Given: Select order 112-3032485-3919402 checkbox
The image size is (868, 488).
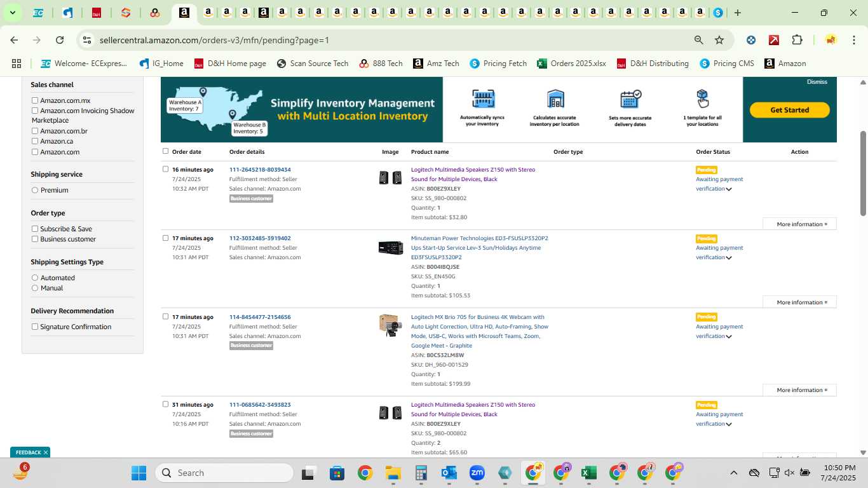Looking at the screenshot, I should (x=166, y=238).
